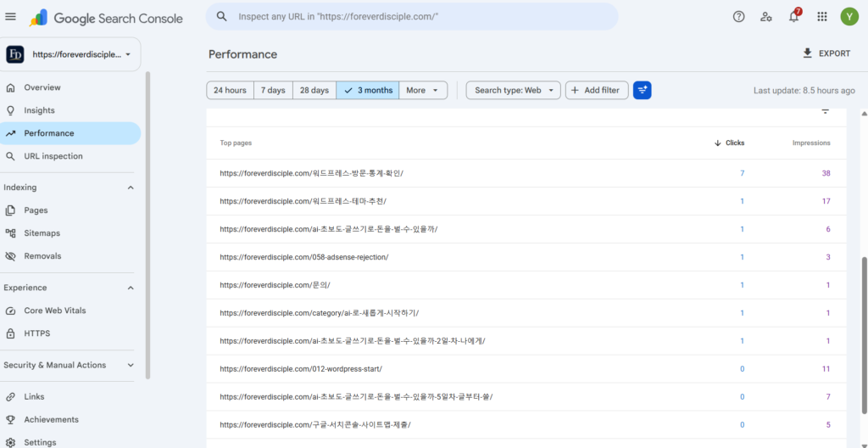Image resolution: width=868 pixels, height=448 pixels.
Task: Click the HTTPS padlock icon
Action: [10, 333]
